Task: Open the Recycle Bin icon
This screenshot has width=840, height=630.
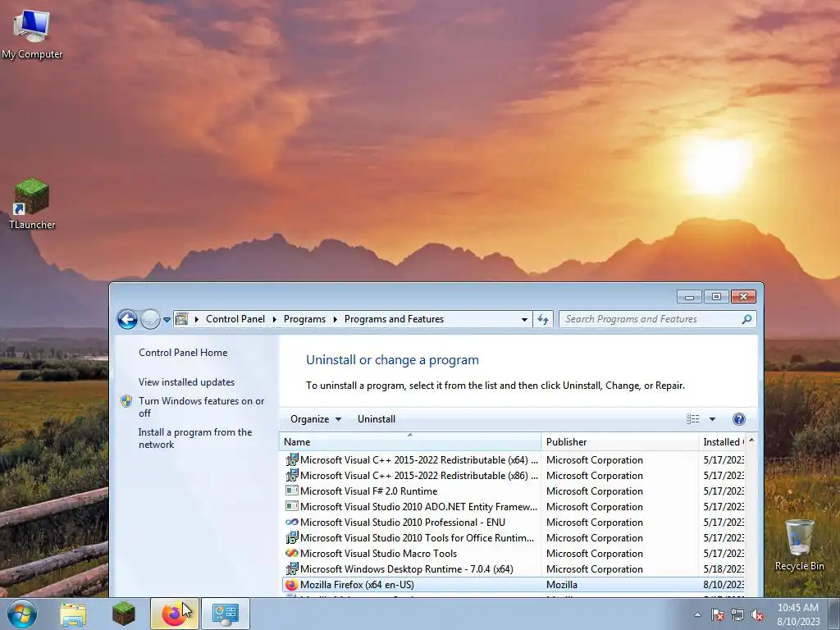Action: [x=799, y=545]
